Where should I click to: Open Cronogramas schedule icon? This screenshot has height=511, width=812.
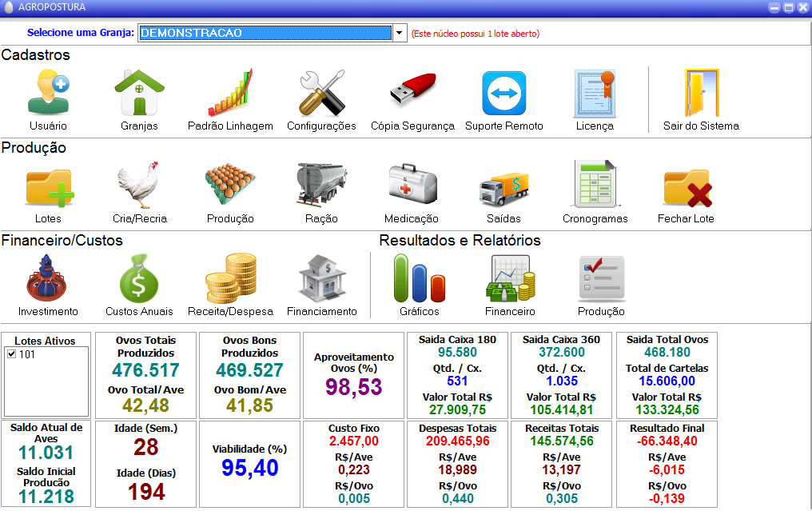(x=595, y=186)
